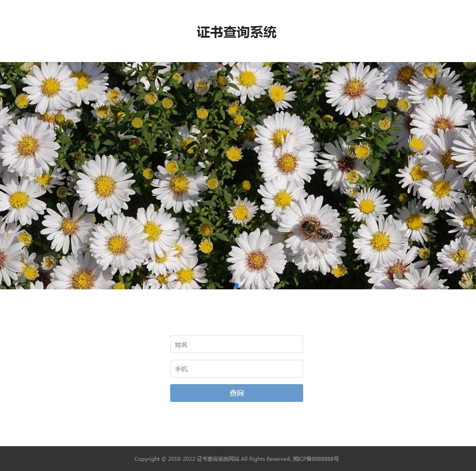Focus the 手机 phone input field
The height and width of the screenshot is (471, 476).
[x=237, y=369]
